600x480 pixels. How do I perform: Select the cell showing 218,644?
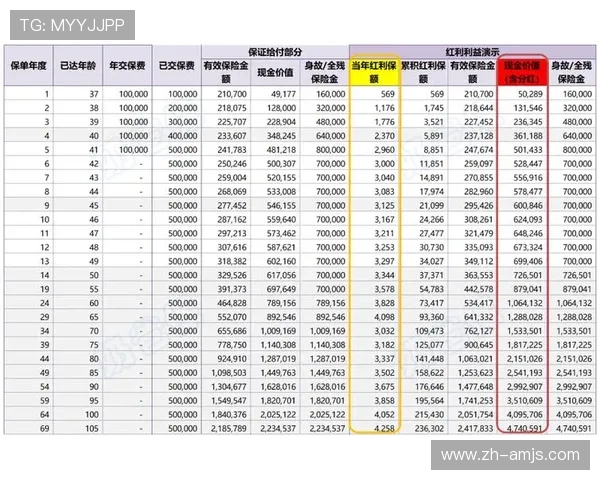[473, 108]
